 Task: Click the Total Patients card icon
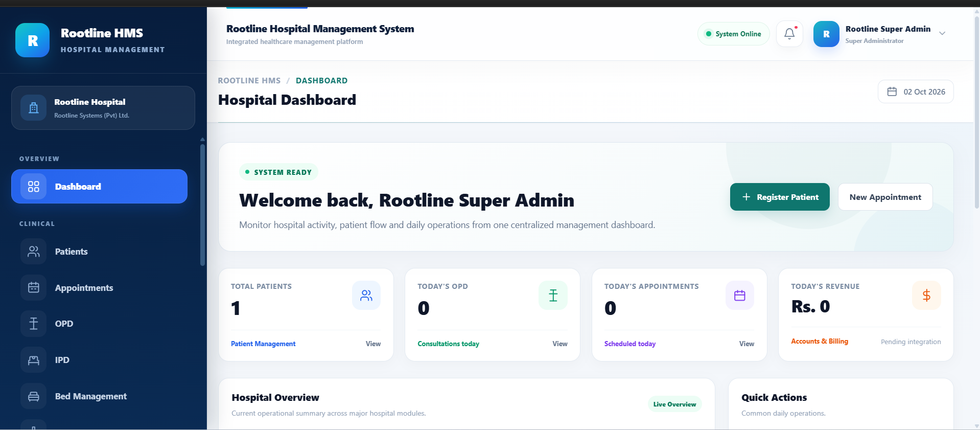point(366,295)
